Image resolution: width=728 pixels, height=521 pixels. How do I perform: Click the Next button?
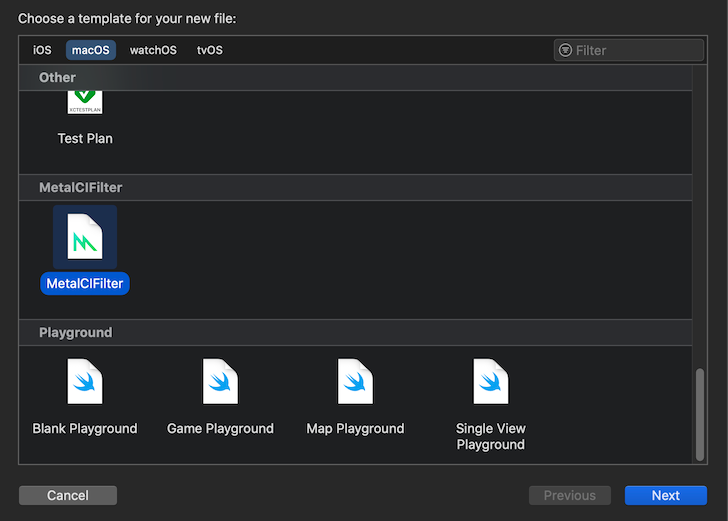tap(666, 495)
